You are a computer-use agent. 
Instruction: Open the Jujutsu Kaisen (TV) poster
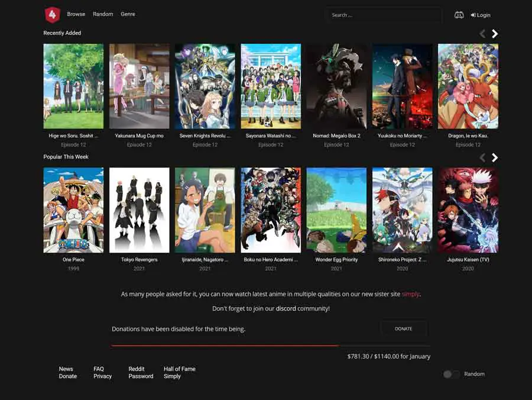468,210
